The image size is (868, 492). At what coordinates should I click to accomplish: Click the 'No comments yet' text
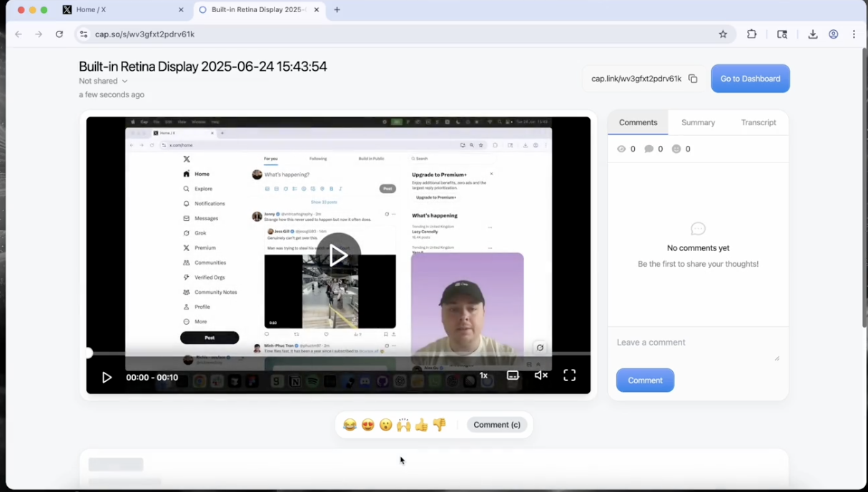[698, 248]
